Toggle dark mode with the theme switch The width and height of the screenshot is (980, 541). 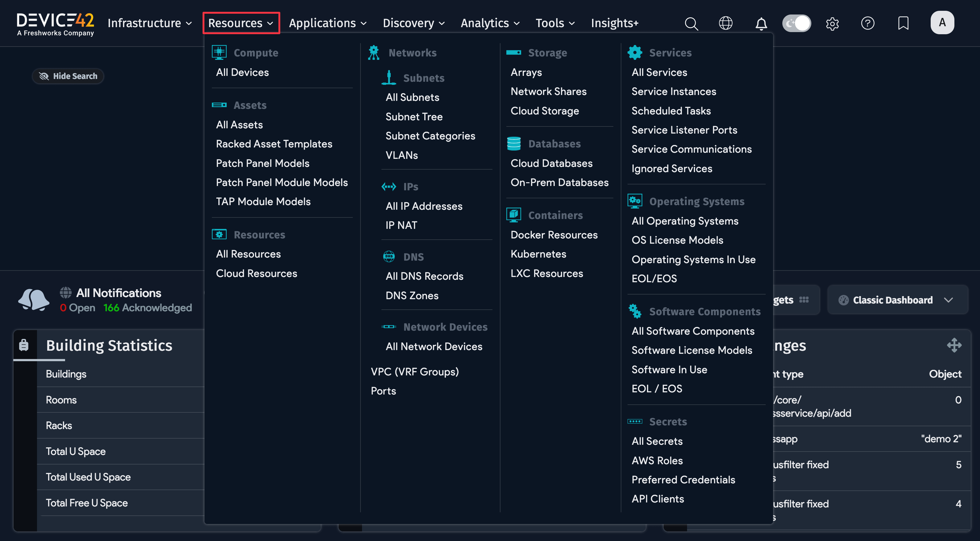[797, 23]
